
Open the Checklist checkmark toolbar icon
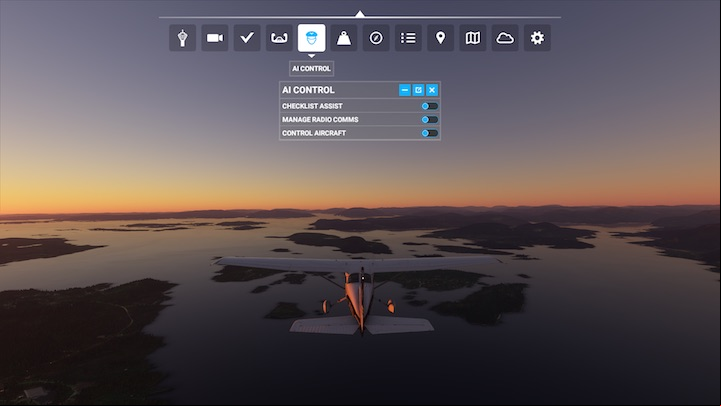pos(247,38)
